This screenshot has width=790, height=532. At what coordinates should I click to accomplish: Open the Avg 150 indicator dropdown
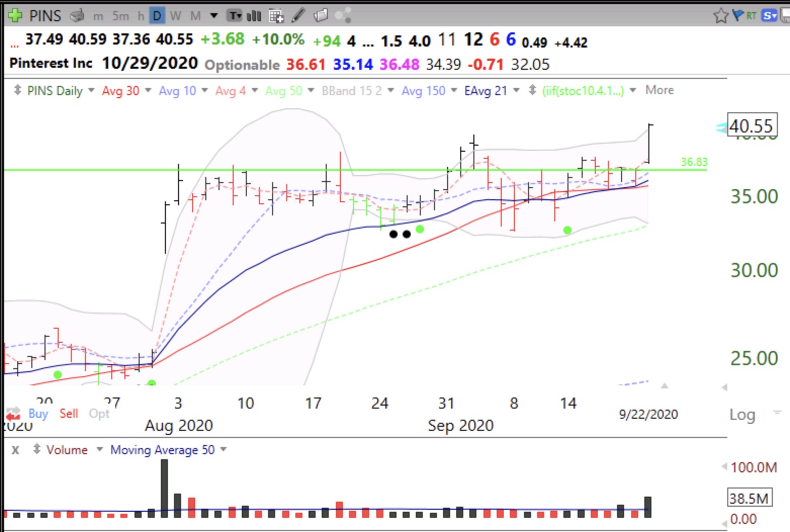click(x=454, y=91)
